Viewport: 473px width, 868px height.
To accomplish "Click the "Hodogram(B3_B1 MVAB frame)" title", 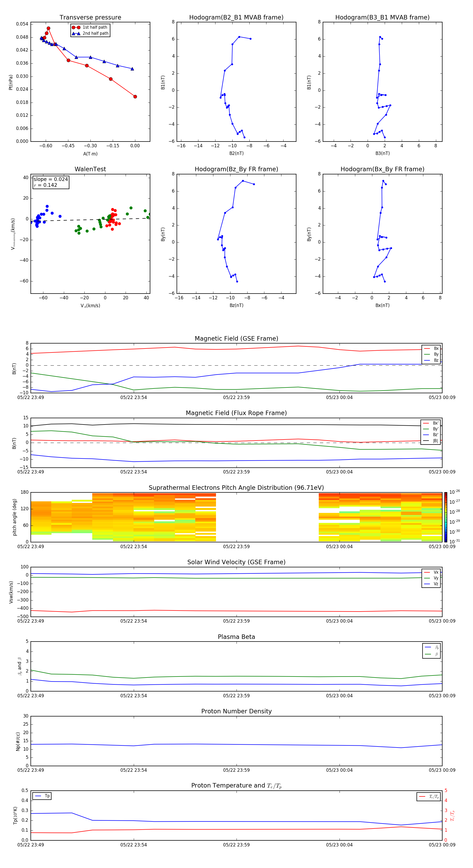I will pyautogui.click(x=382, y=18).
